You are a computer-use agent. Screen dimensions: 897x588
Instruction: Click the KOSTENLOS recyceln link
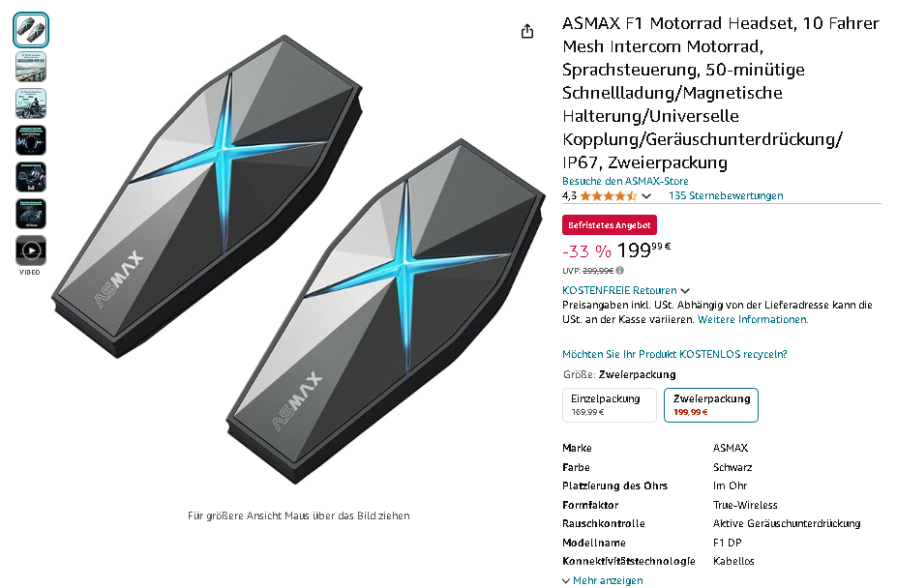[x=674, y=354]
